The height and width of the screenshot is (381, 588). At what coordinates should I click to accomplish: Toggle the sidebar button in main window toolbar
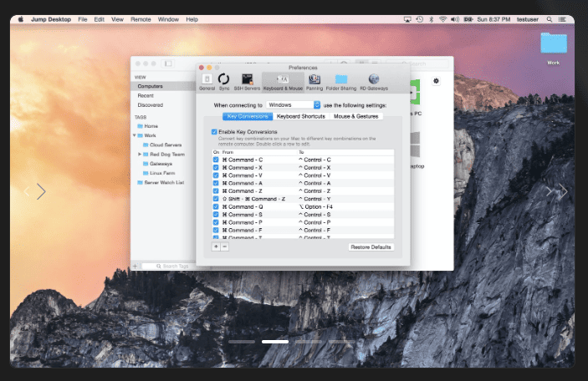pyautogui.click(x=168, y=63)
